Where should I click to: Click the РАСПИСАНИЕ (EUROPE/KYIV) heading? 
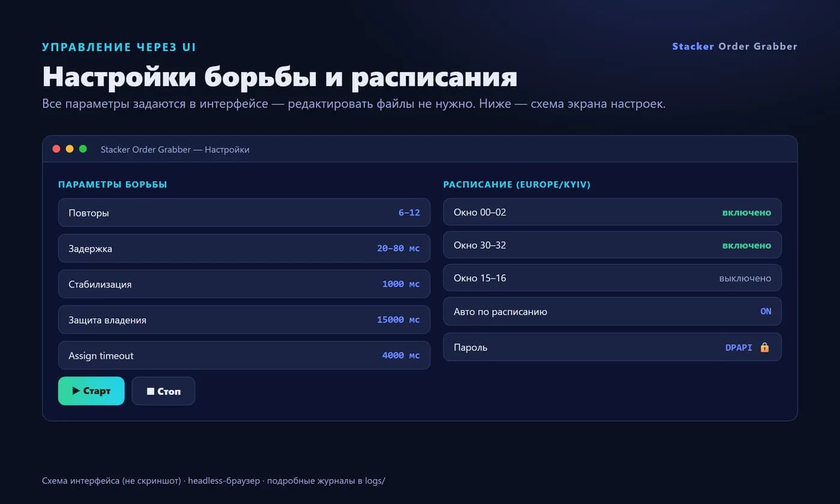point(517,185)
